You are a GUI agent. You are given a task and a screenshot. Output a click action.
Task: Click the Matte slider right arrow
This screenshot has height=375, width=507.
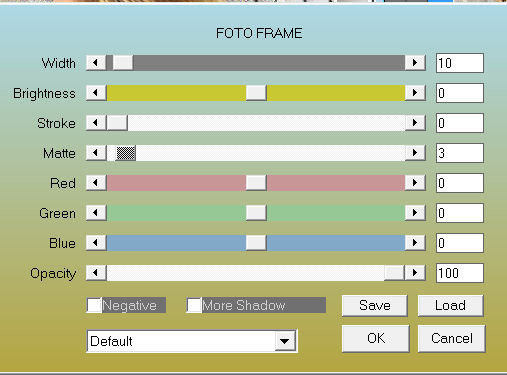(415, 153)
